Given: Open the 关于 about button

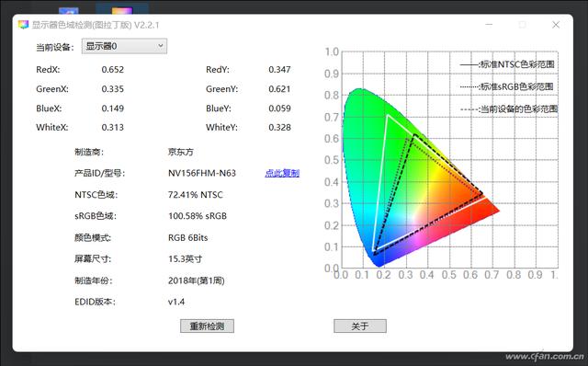Looking at the screenshot, I should pyautogui.click(x=360, y=326).
